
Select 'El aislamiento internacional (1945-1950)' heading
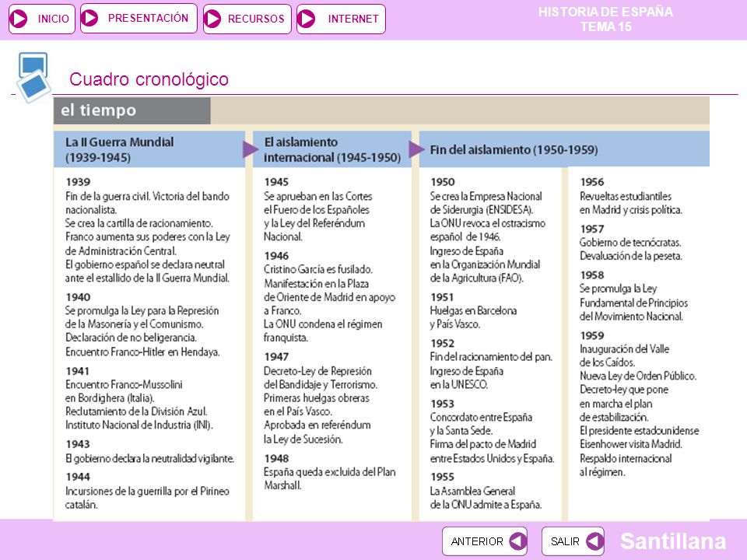tap(332, 149)
